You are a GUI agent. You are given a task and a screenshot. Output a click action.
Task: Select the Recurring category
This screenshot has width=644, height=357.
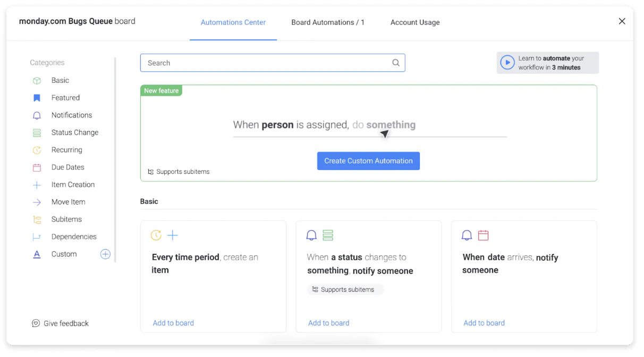(67, 150)
